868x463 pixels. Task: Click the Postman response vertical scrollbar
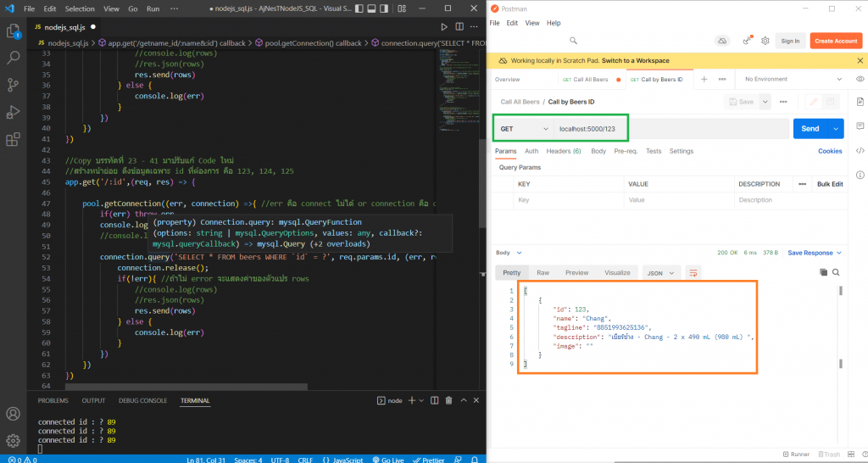[840, 292]
